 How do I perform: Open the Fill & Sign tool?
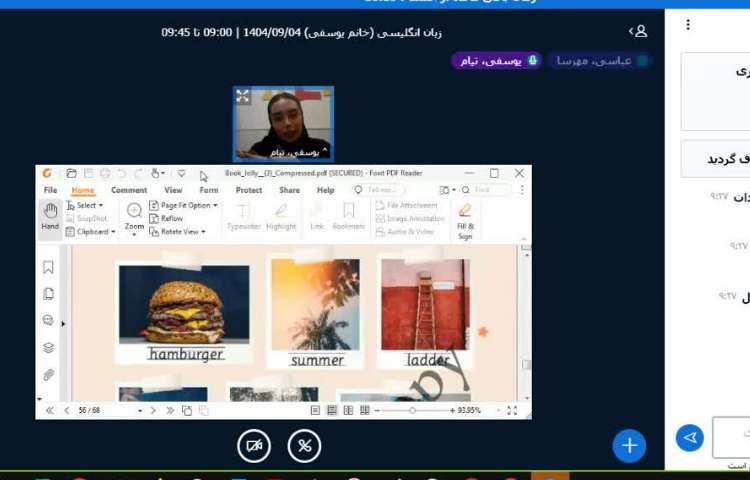pos(465,221)
